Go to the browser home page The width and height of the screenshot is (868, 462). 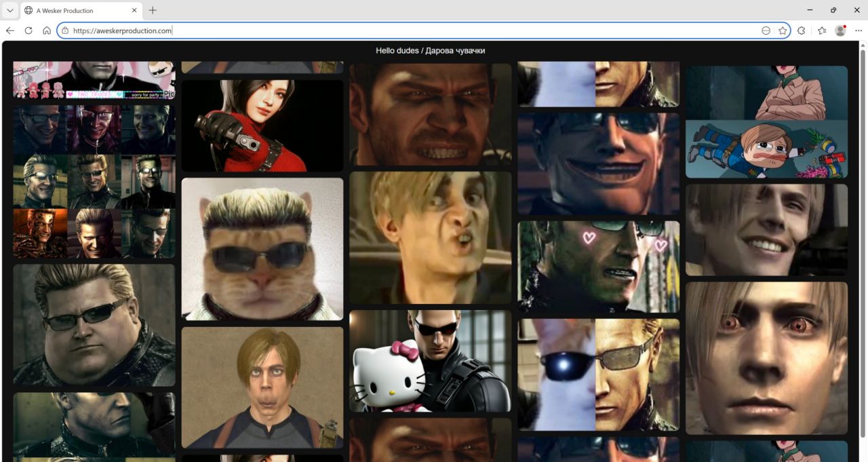point(47,31)
